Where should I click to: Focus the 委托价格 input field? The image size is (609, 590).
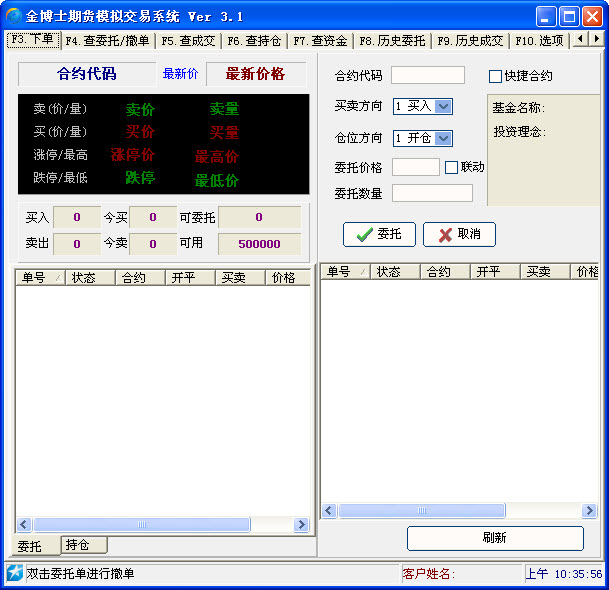[x=416, y=167]
